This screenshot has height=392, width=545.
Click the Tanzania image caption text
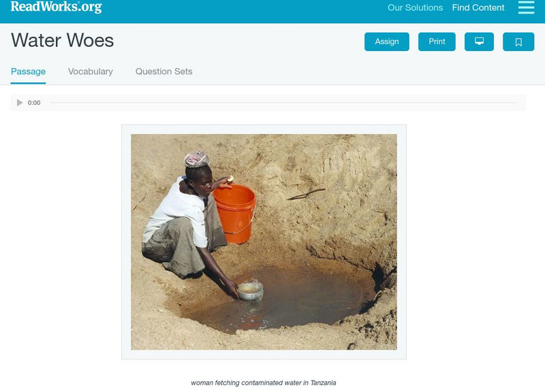tap(264, 382)
